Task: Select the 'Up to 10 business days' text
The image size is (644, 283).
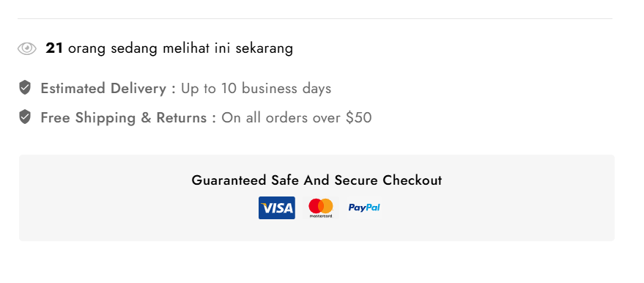Action: click(x=256, y=89)
